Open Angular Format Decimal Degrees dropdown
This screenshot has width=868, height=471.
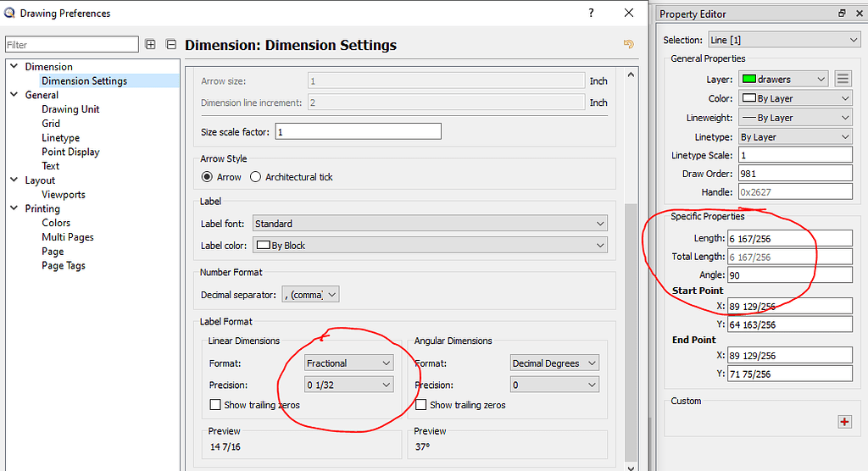pyautogui.click(x=554, y=363)
